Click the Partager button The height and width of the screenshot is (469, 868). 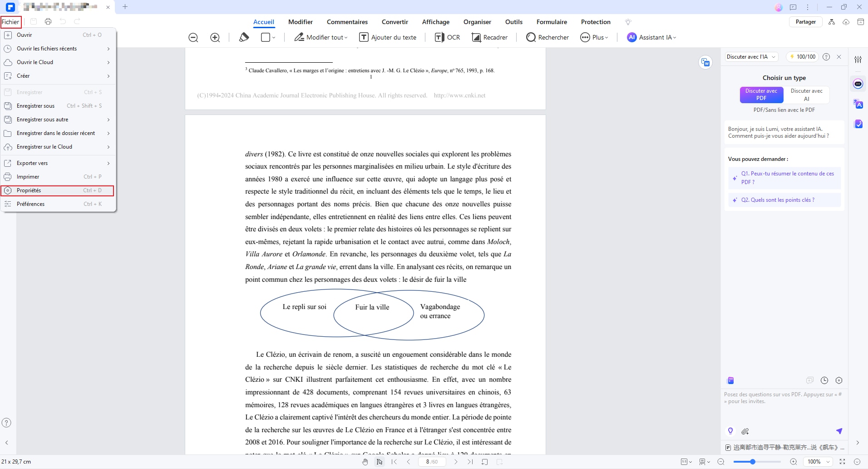click(805, 22)
